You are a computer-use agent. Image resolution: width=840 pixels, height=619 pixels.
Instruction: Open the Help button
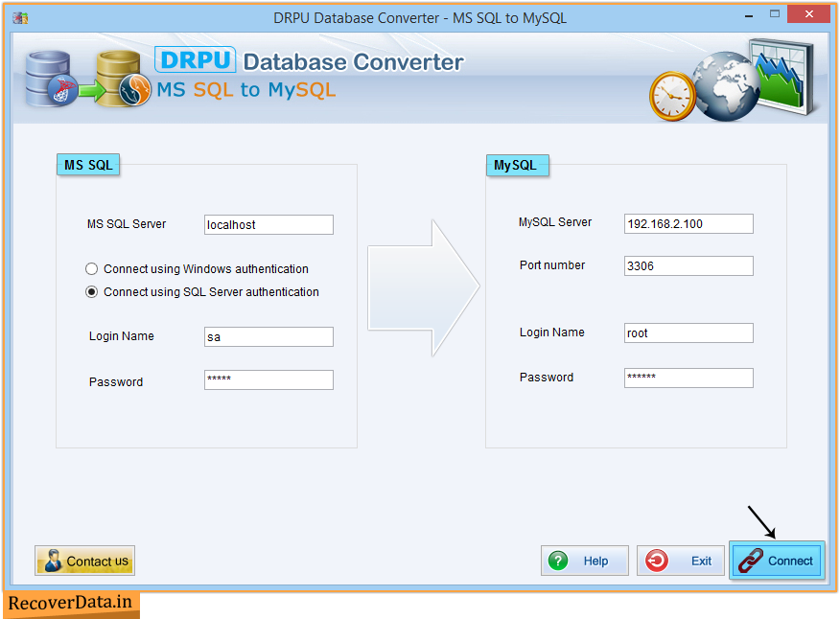[x=585, y=561]
